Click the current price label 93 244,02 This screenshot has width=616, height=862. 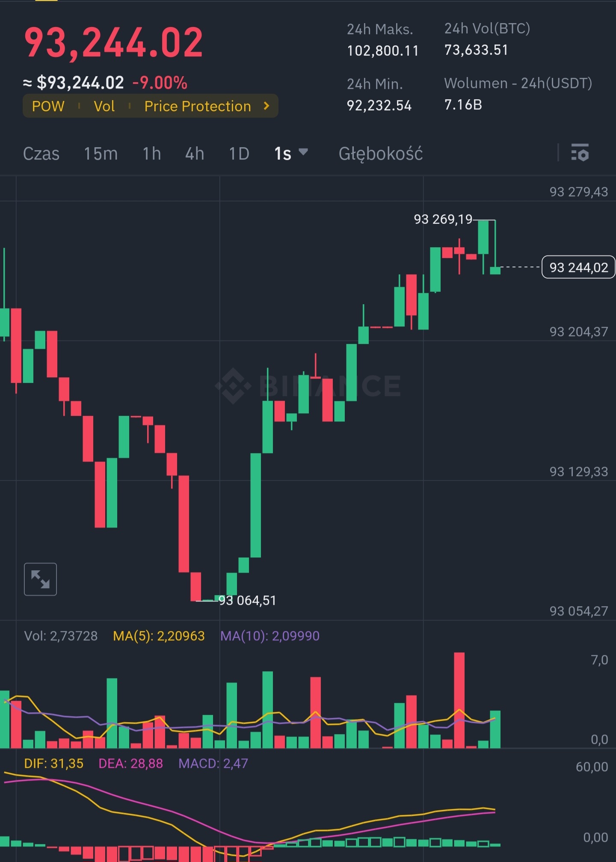pos(578,267)
